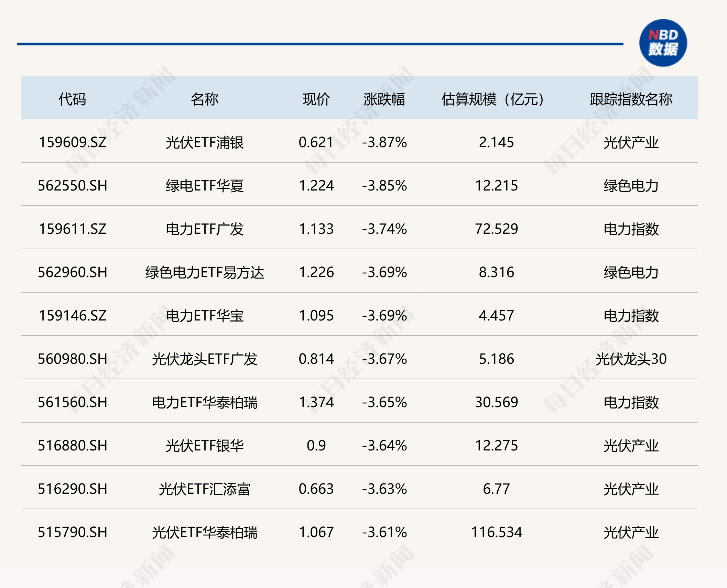Click 光伏龙头30 index name
The image size is (727, 588).
[631, 359]
